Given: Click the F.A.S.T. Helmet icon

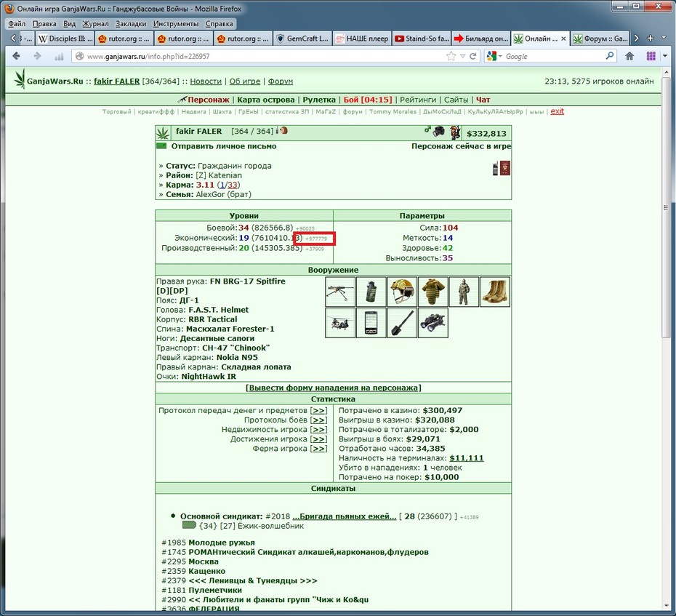Looking at the screenshot, I should [402, 292].
